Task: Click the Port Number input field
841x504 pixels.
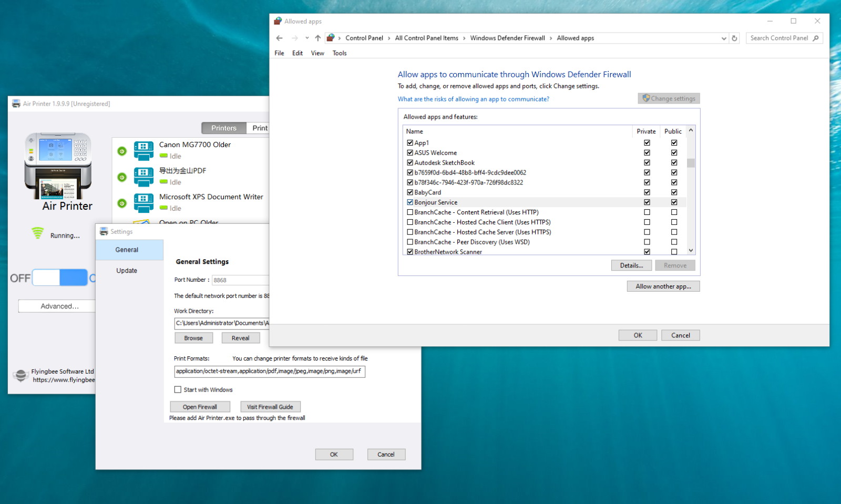Action: [x=241, y=280]
